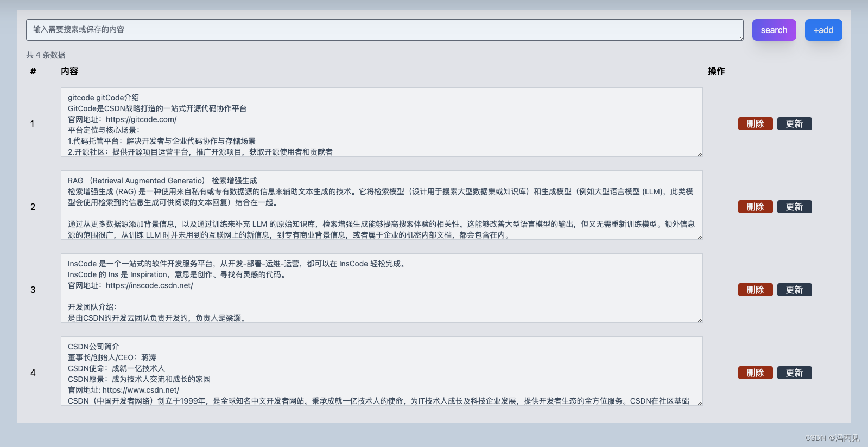This screenshot has width=868, height=447.
Task: Click the +add button
Action: (823, 30)
